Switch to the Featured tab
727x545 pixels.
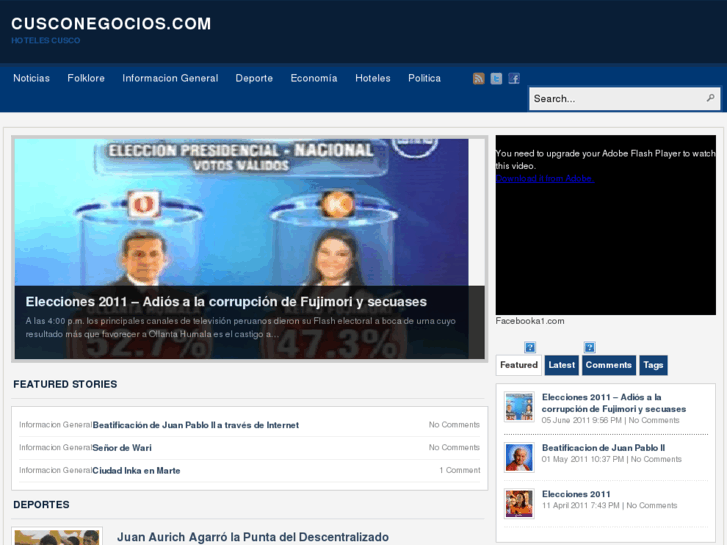[x=519, y=365]
